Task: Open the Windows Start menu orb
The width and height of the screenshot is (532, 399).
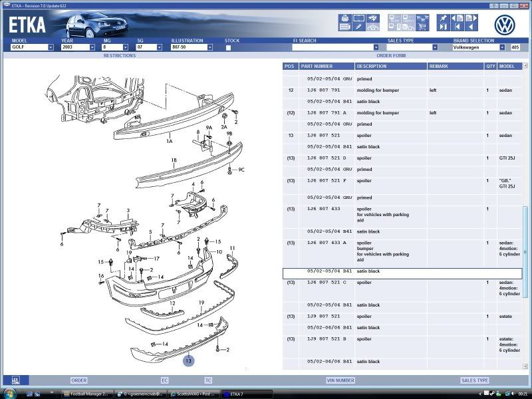Action: (9, 394)
